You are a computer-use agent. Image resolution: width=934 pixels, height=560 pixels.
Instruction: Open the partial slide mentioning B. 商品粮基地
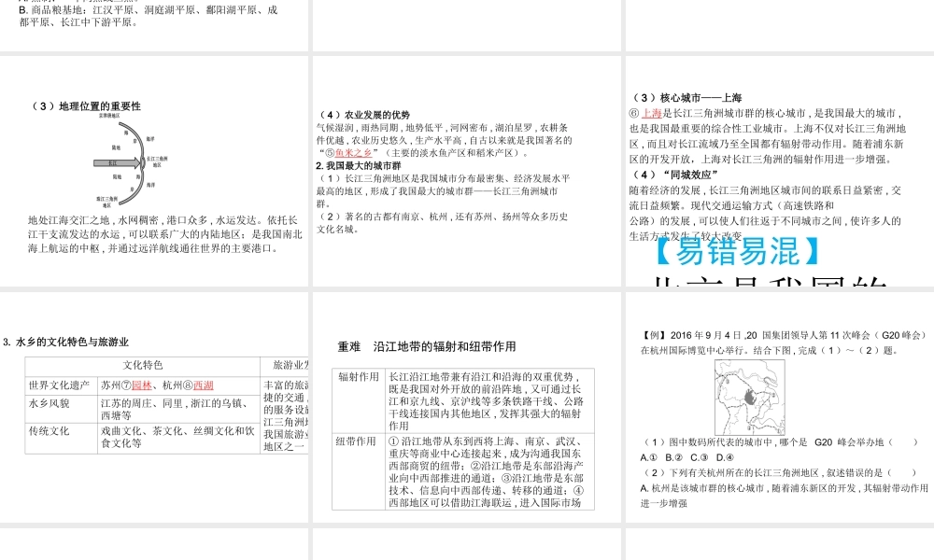coord(154,25)
